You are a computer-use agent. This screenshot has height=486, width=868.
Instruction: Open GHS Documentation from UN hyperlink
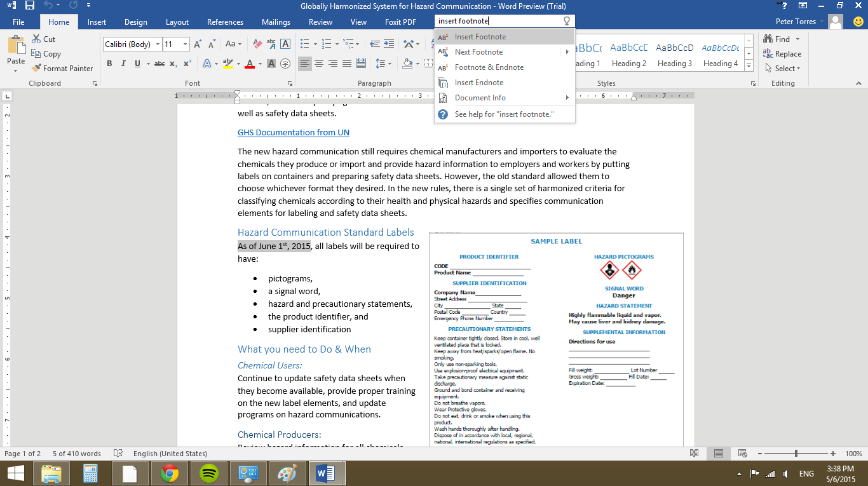294,133
